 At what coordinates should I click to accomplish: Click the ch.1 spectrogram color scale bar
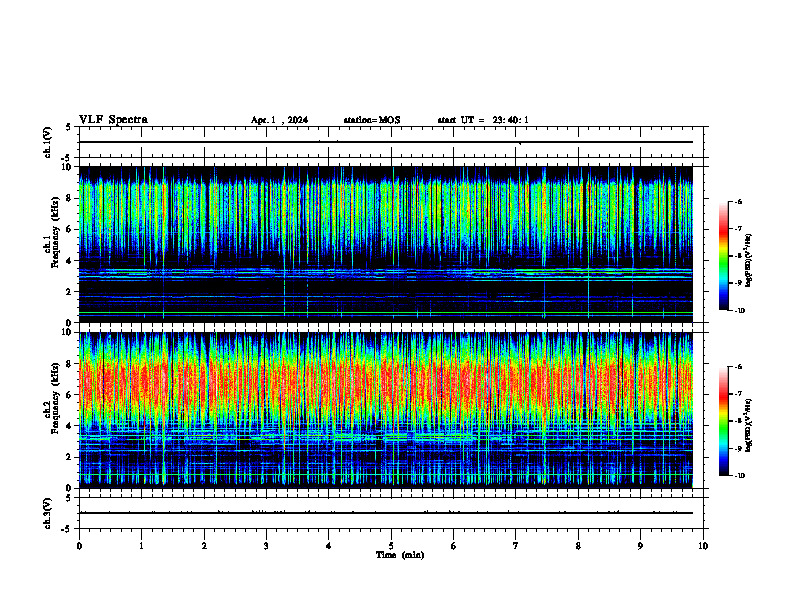point(724,256)
